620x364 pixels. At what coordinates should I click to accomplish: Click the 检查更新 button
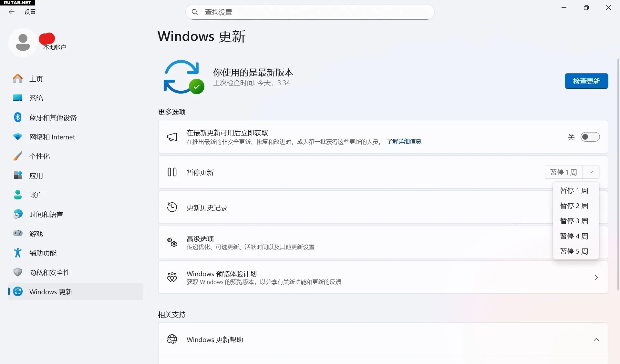(586, 81)
